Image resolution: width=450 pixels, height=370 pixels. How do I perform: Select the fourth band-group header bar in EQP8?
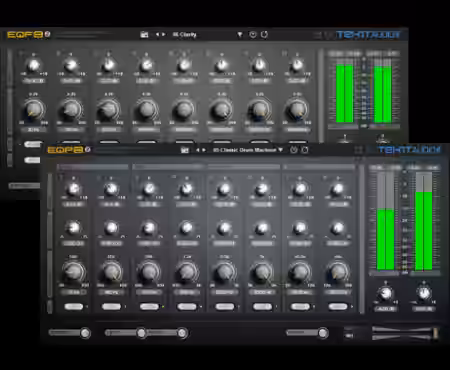coord(319,166)
